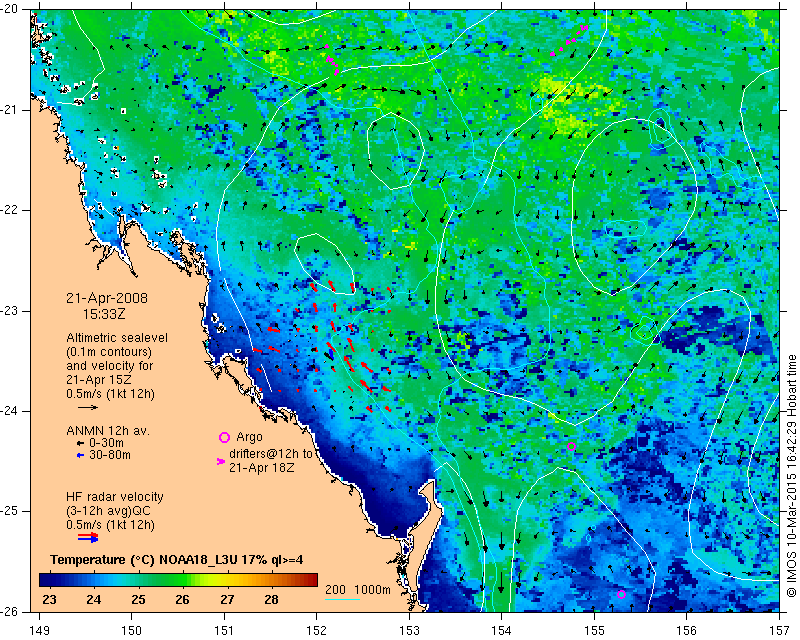Viewport: 800px width, 640px height.
Task: Click the longitude axis label '150'
Action: tap(132, 631)
